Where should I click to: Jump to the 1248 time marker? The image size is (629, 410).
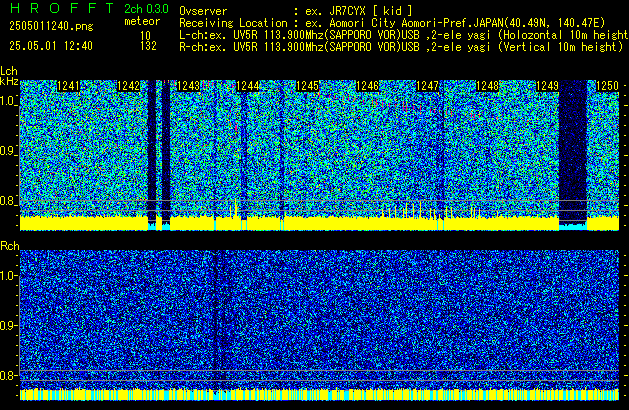[487, 86]
